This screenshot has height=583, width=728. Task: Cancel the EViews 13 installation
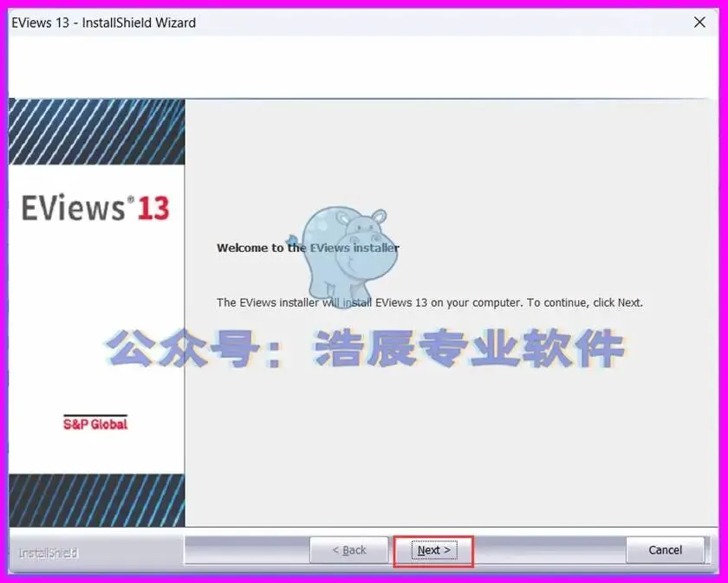click(x=665, y=550)
